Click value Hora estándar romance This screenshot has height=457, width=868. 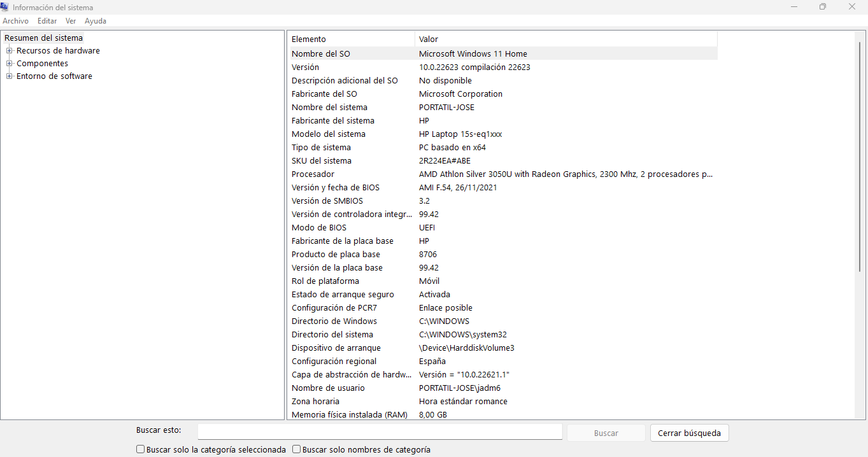pos(463,402)
